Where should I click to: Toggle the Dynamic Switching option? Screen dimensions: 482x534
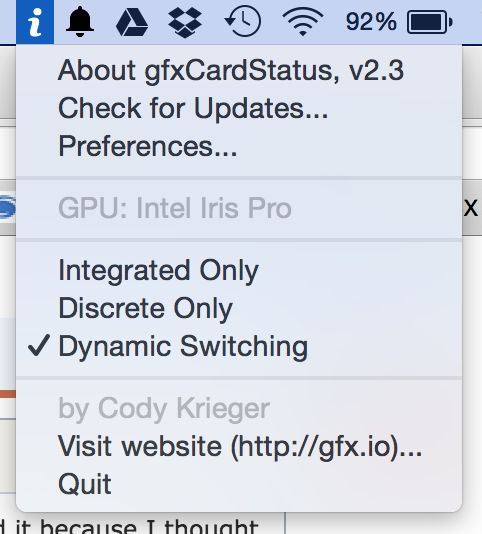coord(239,347)
